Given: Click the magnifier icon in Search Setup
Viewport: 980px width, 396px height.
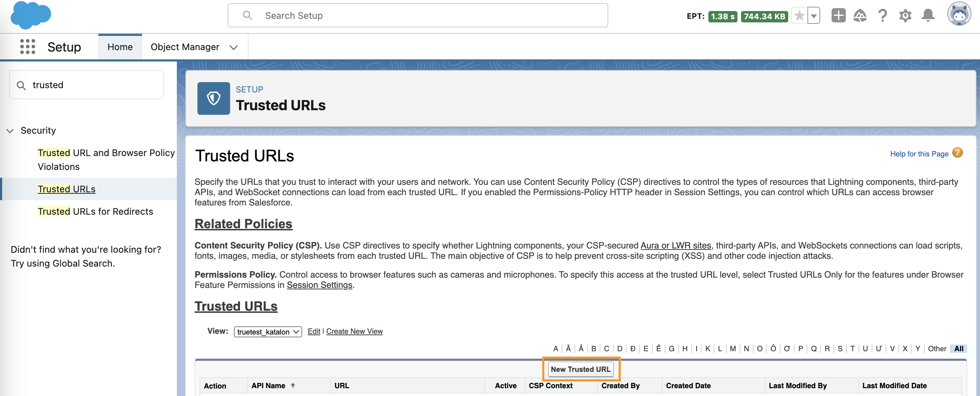Looking at the screenshot, I should (247, 15).
